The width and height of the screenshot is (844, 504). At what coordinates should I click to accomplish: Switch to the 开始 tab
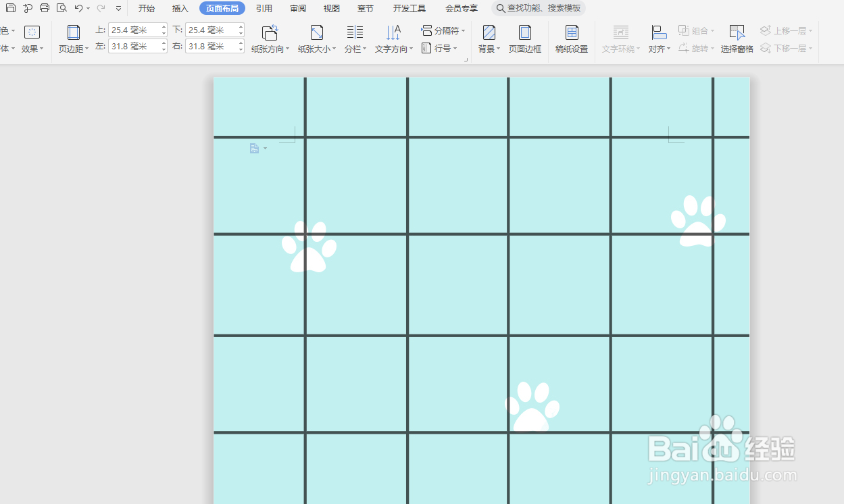pyautogui.click(x=146, y=8)
